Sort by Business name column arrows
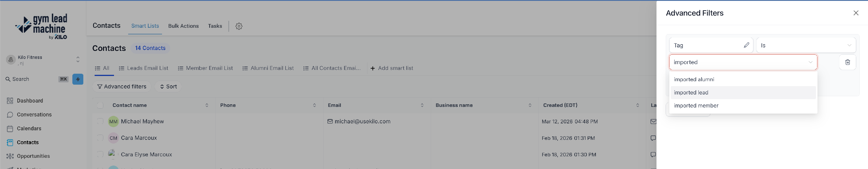The height and width of the screenshot is (169, 868). pos(530,105)
